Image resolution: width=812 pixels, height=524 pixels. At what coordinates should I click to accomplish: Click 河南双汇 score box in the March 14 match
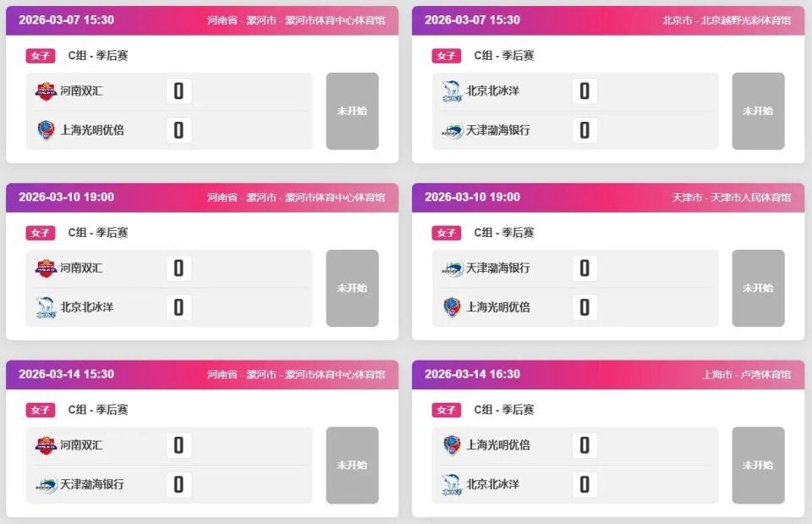pos(178,445)
